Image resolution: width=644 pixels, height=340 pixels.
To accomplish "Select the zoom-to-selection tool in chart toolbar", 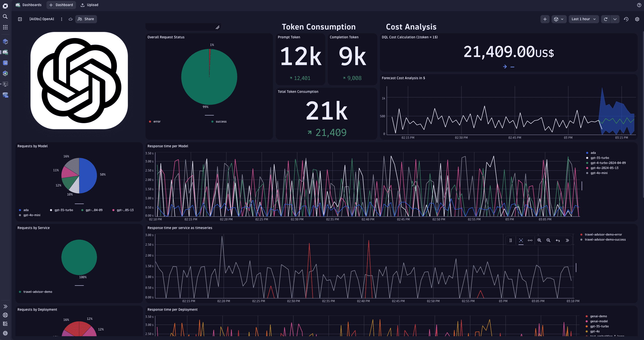I will coord(521,240).
